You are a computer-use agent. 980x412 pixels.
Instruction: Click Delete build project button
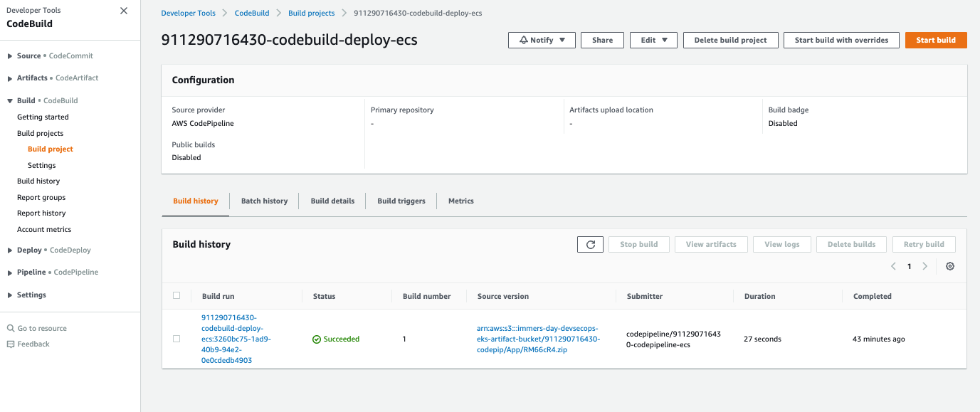coord(730,40)
